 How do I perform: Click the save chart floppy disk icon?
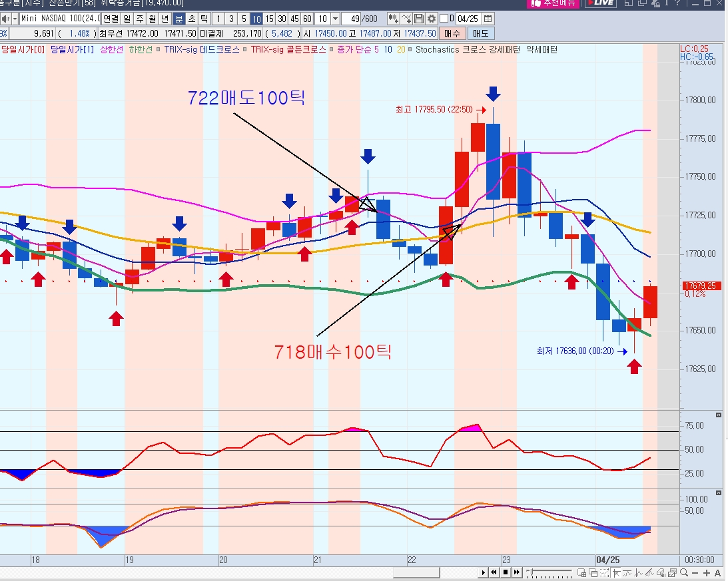pos(420,19)
